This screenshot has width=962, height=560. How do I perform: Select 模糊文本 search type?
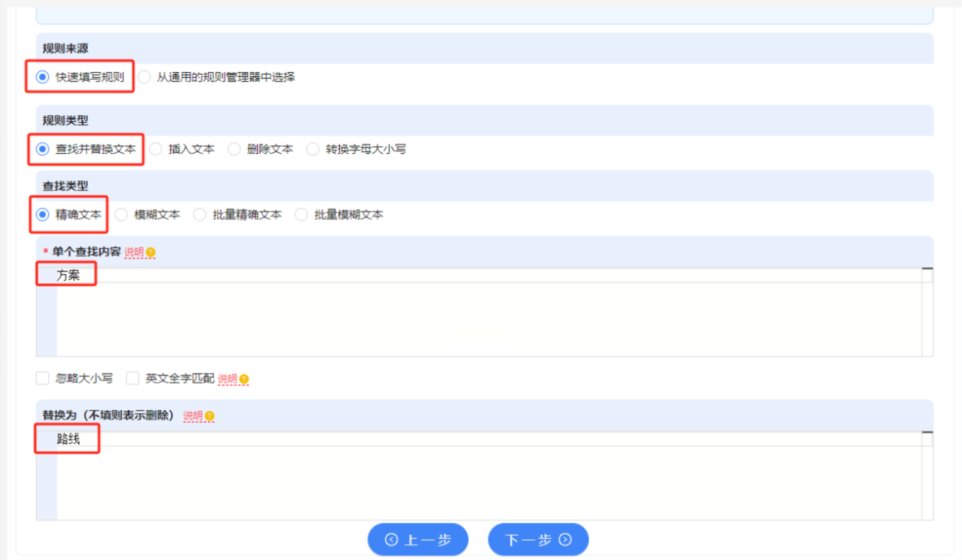point(121,215)
